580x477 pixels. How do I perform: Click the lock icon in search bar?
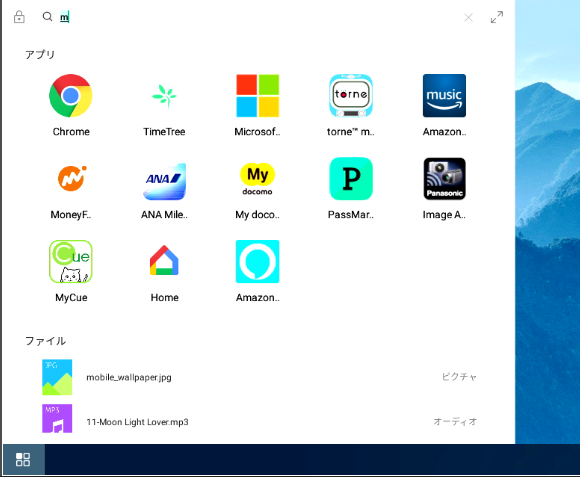pos(19,17)
